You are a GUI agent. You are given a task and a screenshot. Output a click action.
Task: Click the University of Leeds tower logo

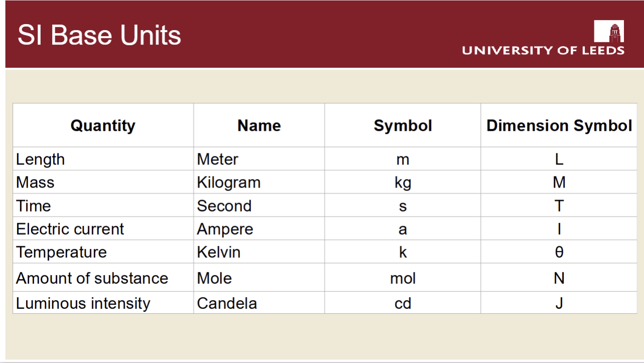(609, 31)
